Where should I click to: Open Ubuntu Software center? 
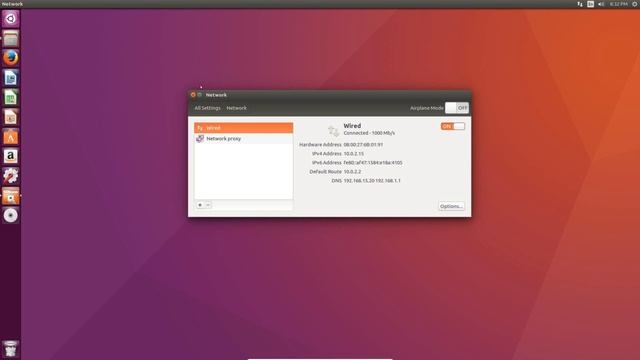[x=11, y=137]
